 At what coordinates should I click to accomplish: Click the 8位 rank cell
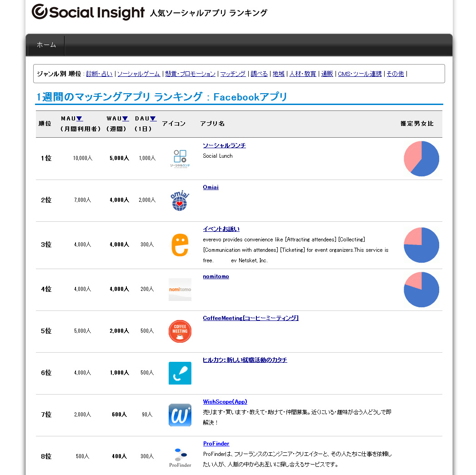(46, 456)
